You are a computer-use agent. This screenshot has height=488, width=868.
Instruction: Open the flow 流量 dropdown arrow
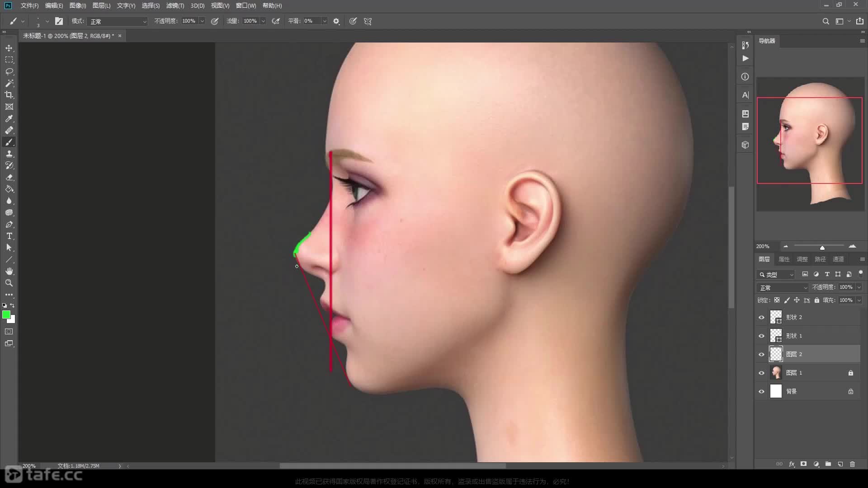263,21
